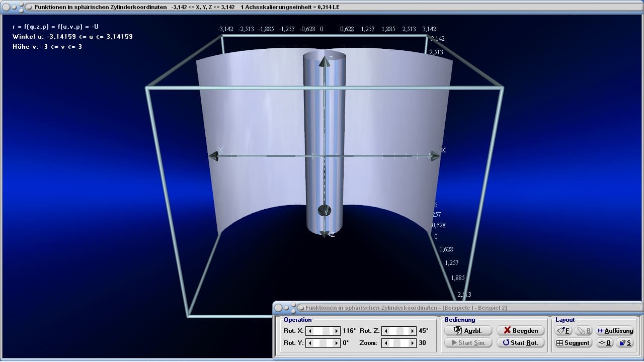
Task: Click the Start Sim. button
Action: pyautogui.click(x=468, y=342)
